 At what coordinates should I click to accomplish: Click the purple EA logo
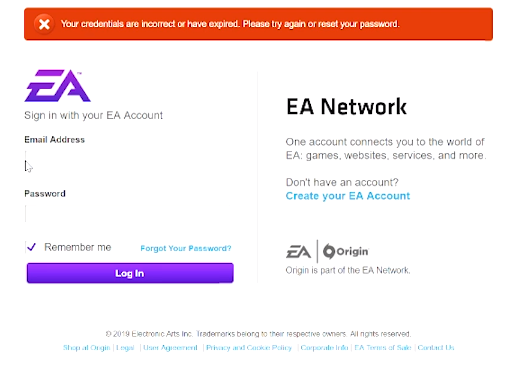(57, 86)
